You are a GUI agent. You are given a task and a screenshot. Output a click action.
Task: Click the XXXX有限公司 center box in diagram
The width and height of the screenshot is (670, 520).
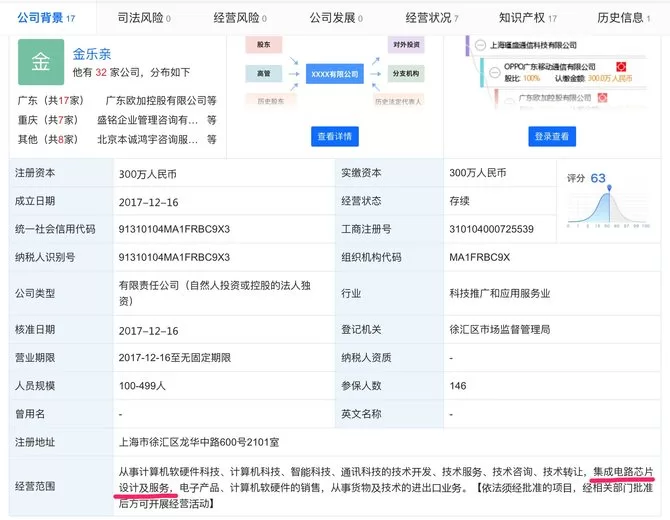(334, 75)
